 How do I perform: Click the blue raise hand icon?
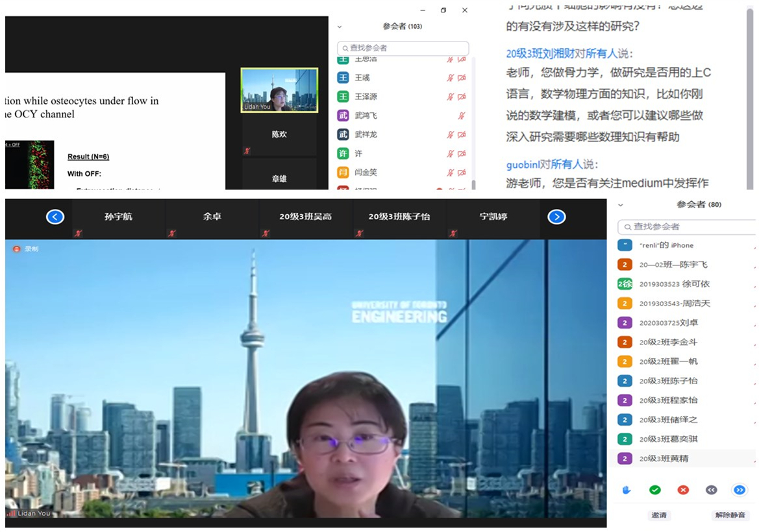(627, 490)
